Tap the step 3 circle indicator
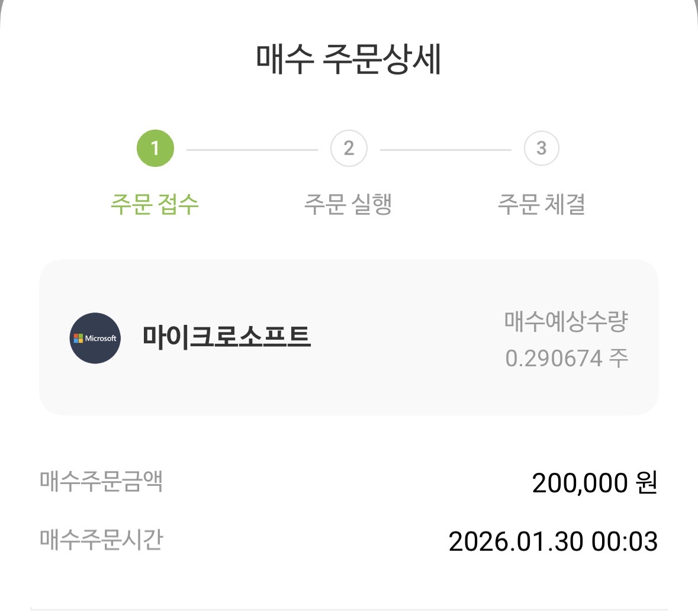This screenshot has width=698, height=616. [x=541, y=149]
